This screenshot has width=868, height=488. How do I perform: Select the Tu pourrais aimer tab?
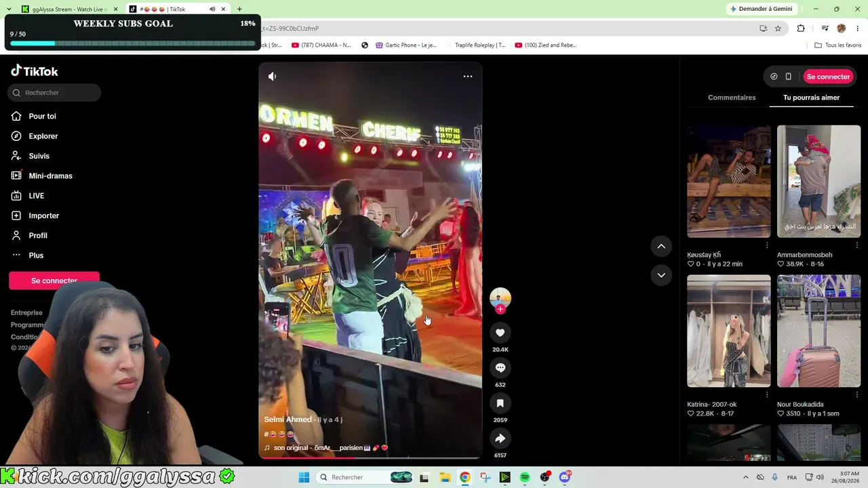[811, 98]
